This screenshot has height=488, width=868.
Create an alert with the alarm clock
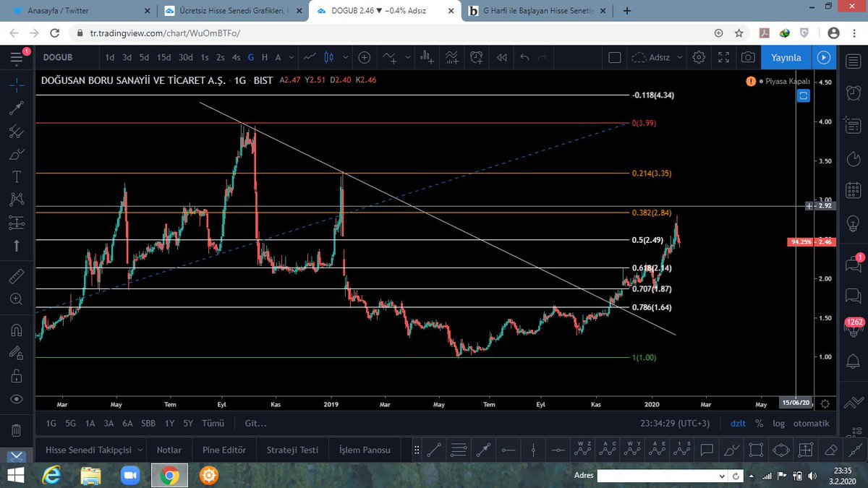click(x=477, y=57)
